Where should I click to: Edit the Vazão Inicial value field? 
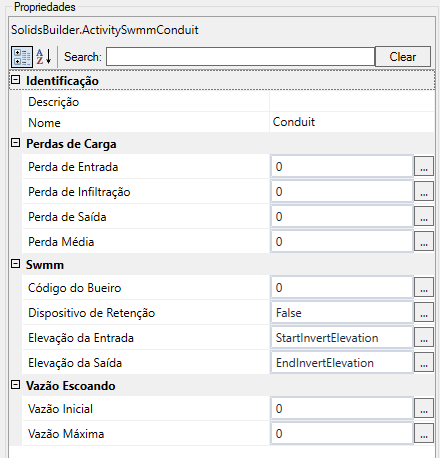click(x=342, y=408)
